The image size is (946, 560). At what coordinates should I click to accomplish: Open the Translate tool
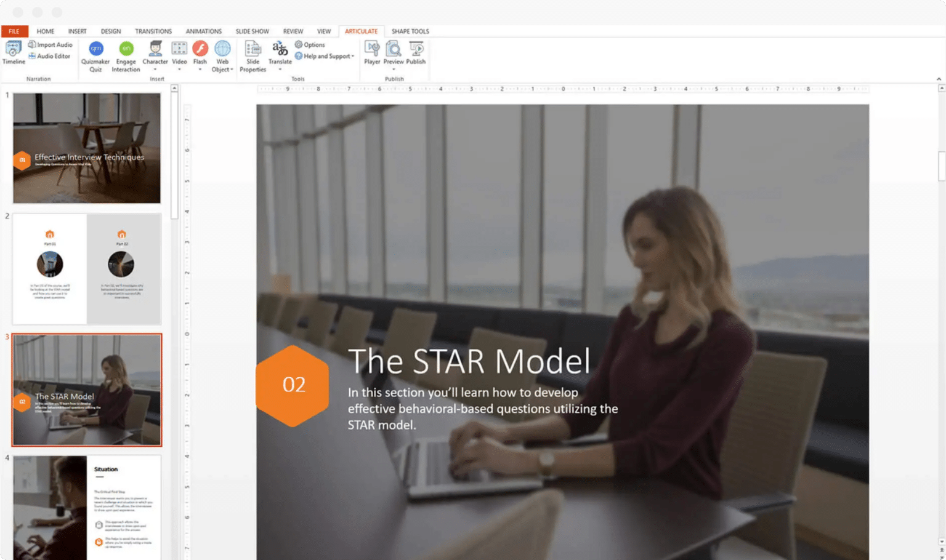[280, 54]
